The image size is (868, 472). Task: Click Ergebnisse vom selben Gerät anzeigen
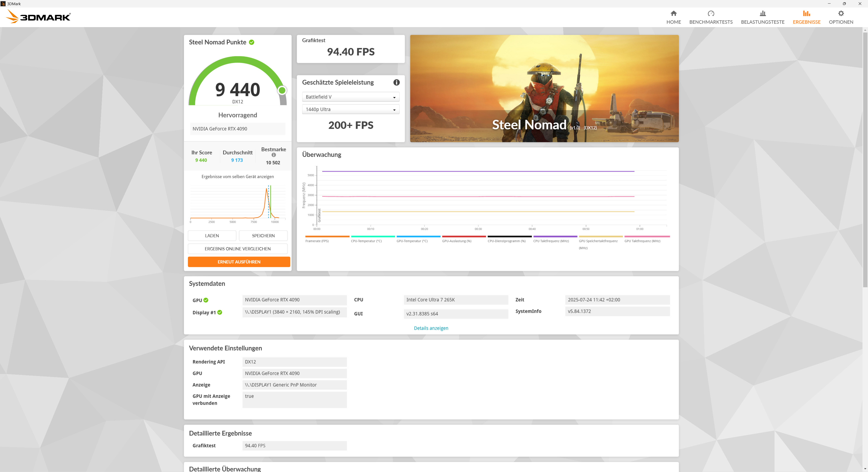click(x=238, y=177)
